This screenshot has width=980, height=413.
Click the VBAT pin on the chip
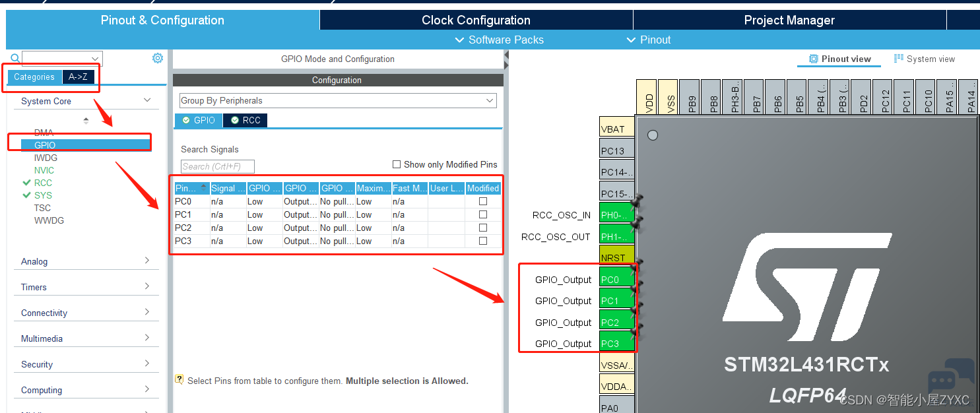pyautogui.click(x=617, y=127)
